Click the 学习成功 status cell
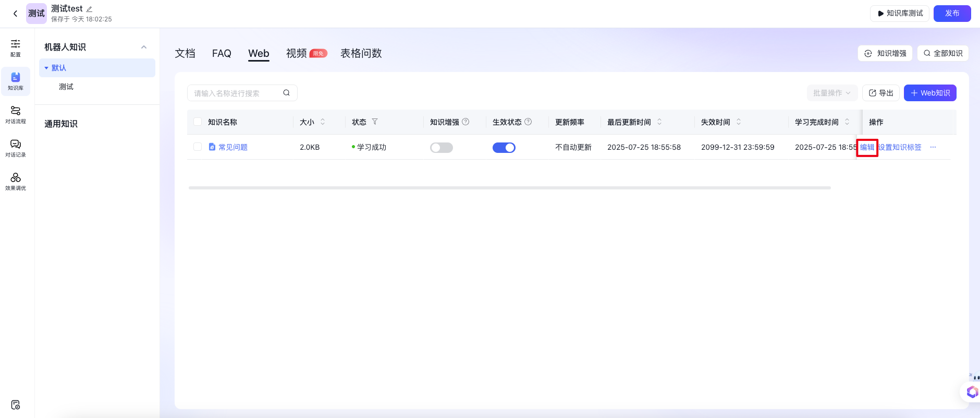980x418 pixels. click(x=372, y=147)
